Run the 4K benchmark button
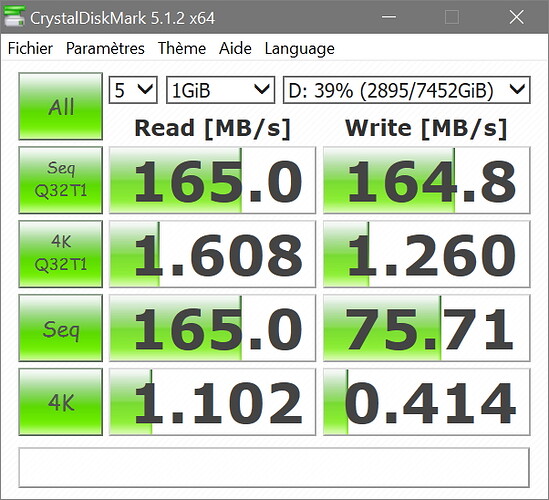This screenshot has width=549, height=500. [x=61, y=402]
